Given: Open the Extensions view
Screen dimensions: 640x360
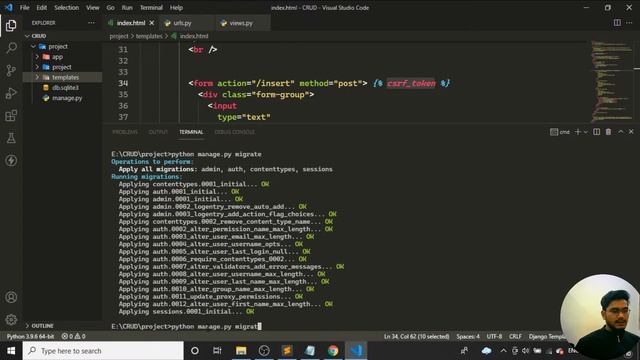Looking at the screenshot, I should click(11, 116).
